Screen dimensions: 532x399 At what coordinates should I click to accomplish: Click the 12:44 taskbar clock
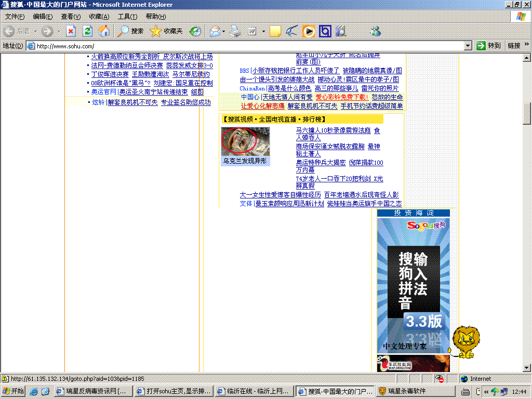(519, 392)
